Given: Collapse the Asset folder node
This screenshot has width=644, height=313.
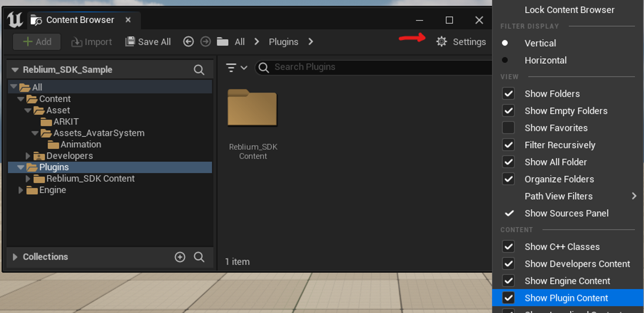Looking at the screenshot, I should pyautogui.click(x=28, y=110).
